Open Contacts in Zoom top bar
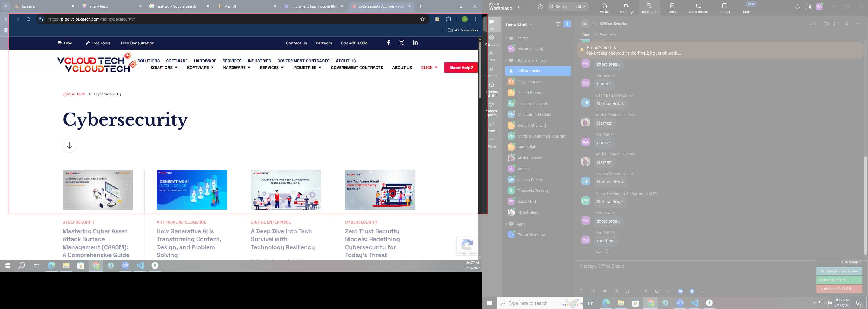The width and height of the screenshot is (868, 309). (x=725, y=8)
